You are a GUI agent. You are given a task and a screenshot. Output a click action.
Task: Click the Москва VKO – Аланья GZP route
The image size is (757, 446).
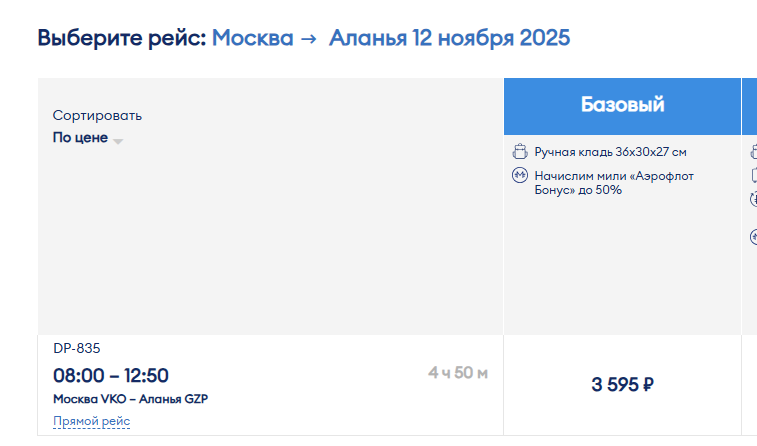tap(130, 399)
